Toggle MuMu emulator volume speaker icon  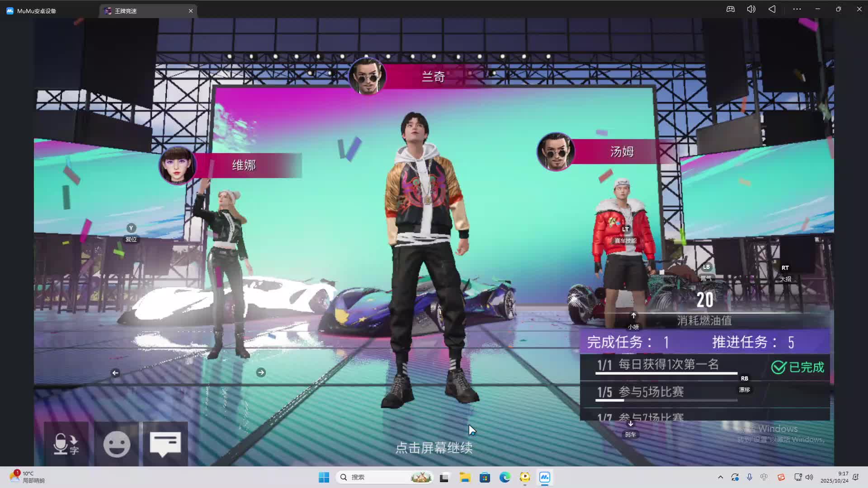tap(751, 9)
